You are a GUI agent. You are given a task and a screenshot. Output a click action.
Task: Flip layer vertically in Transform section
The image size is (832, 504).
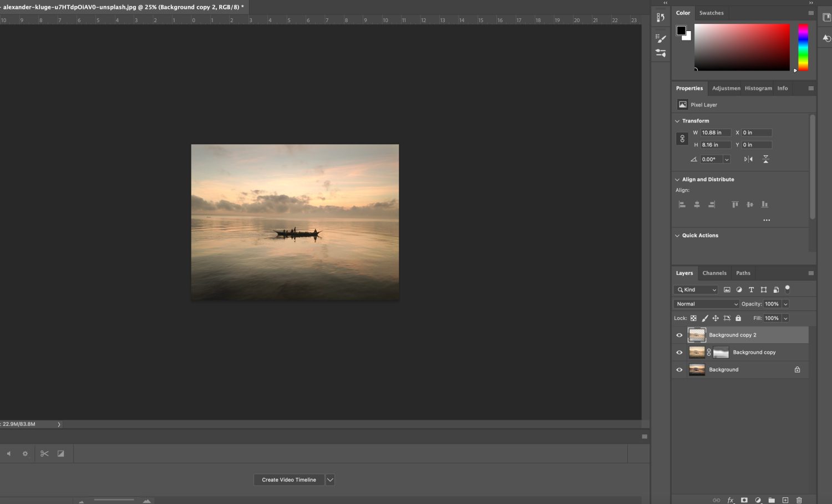pos(765,159)
